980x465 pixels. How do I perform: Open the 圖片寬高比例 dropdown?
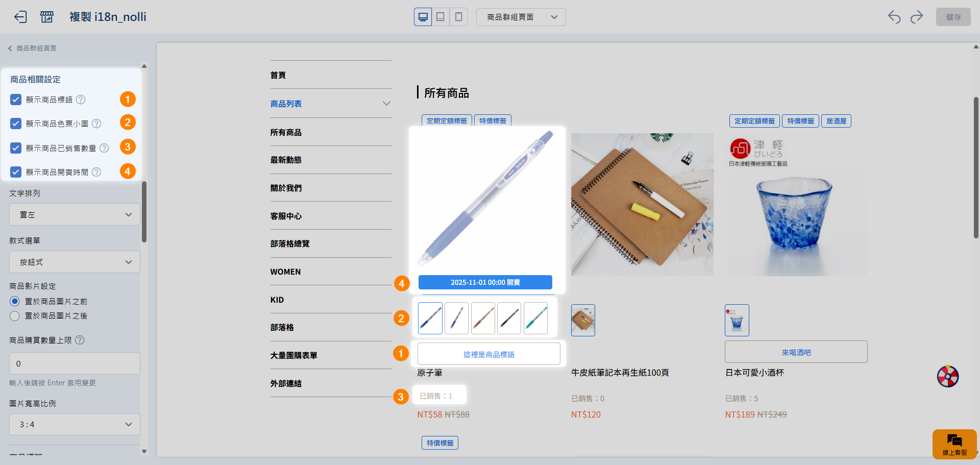(75, 425)
